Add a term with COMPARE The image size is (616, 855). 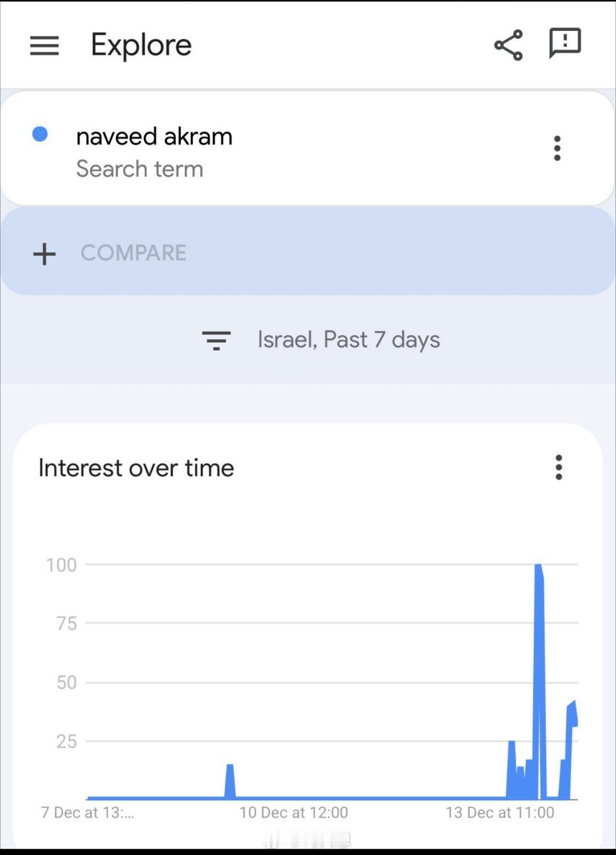click(133, 253)
